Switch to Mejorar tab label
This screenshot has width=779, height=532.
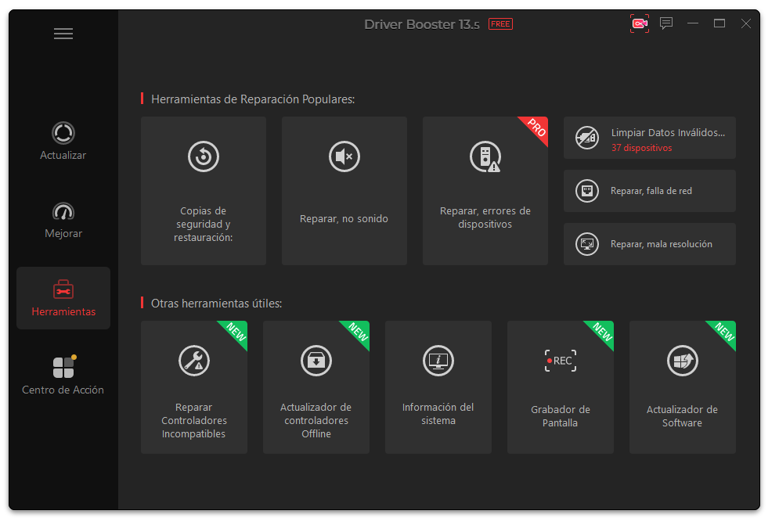pyautogui.click(x=63, y=233)
